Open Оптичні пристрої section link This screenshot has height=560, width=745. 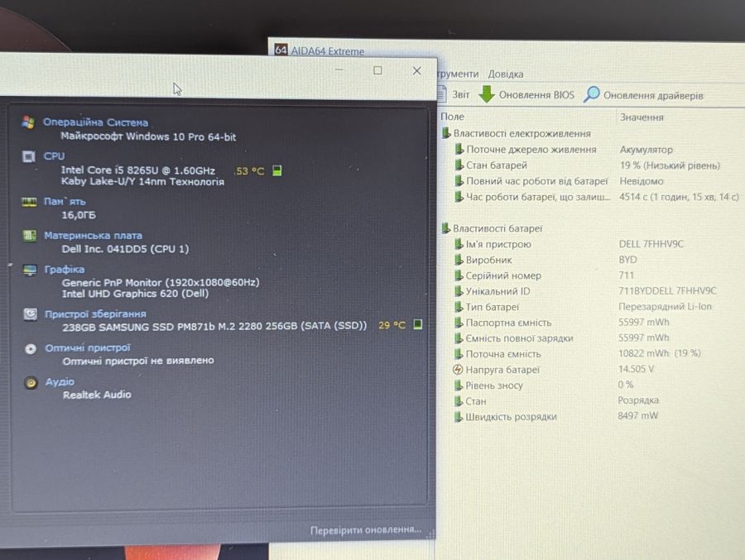[x=88, y=347]
